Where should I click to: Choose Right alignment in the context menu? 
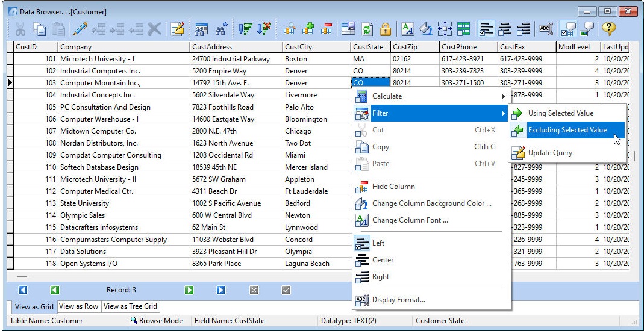tap(431, 277)
